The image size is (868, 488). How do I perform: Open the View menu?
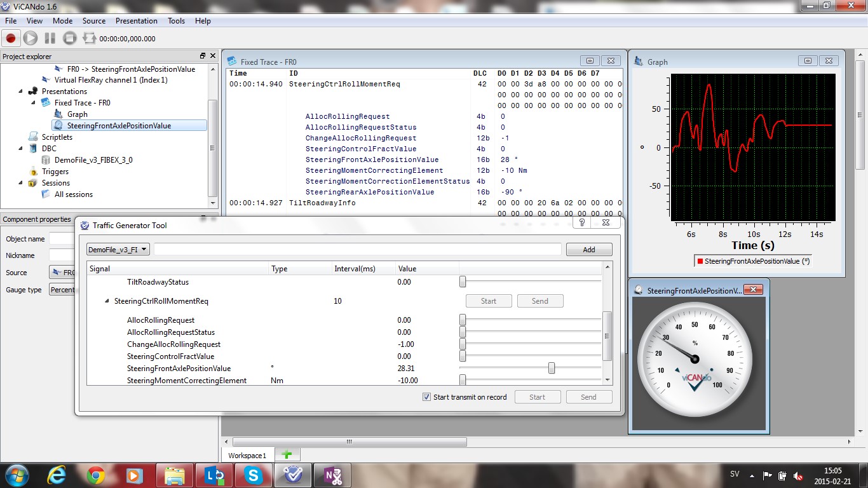[x=35, y=21]
